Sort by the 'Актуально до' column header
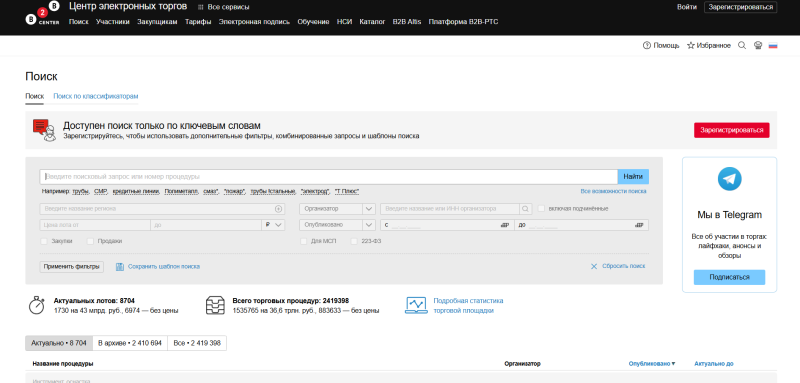Viewport: 800px width, 383px height. click(x=714, y=364)
